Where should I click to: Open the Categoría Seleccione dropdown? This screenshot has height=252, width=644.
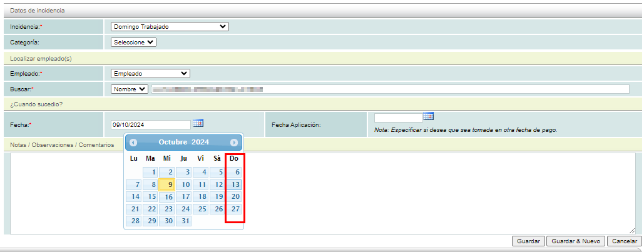(x=133, y=43)
